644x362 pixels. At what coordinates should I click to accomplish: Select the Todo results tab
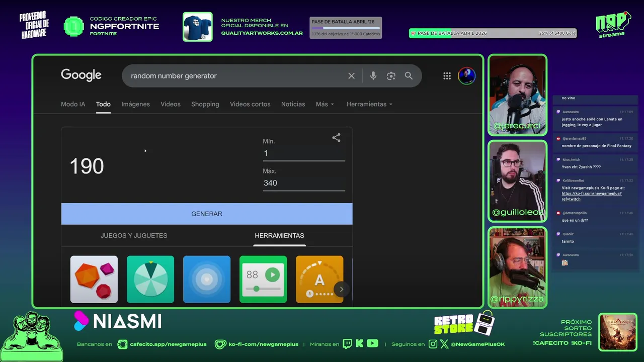pos(103,104)
